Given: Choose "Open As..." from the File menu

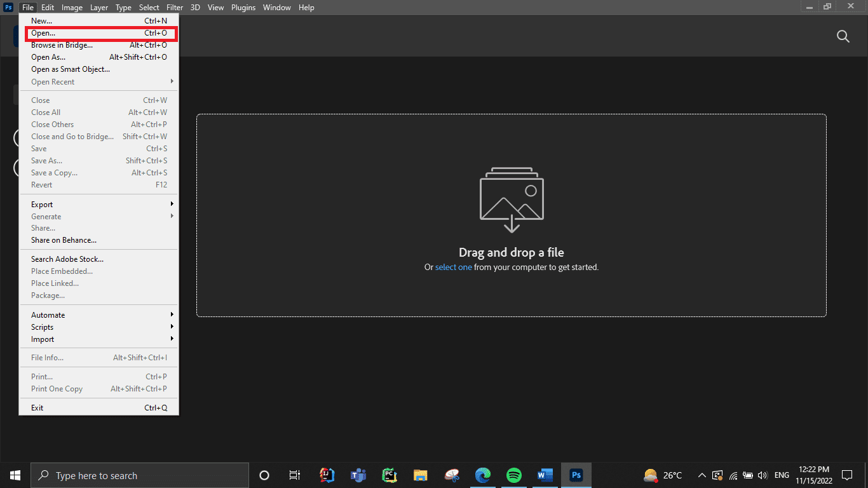Looking at the screenshot, I should coord(48,57).
